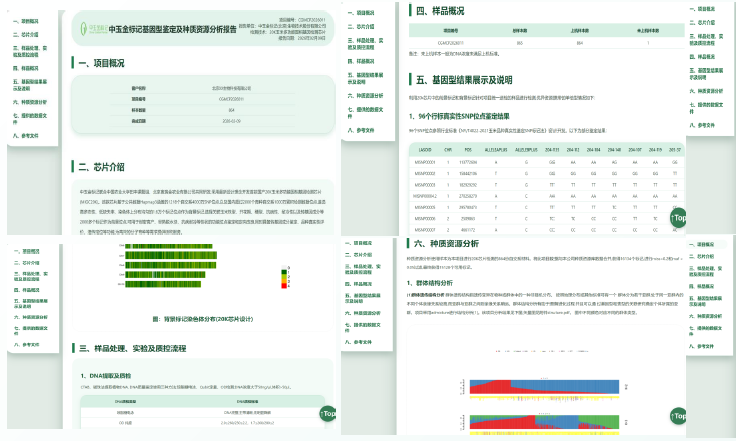This screenshot has height=441, width=736.
Task: Click the CHR column header in SNP table
Action: (448, 150)
